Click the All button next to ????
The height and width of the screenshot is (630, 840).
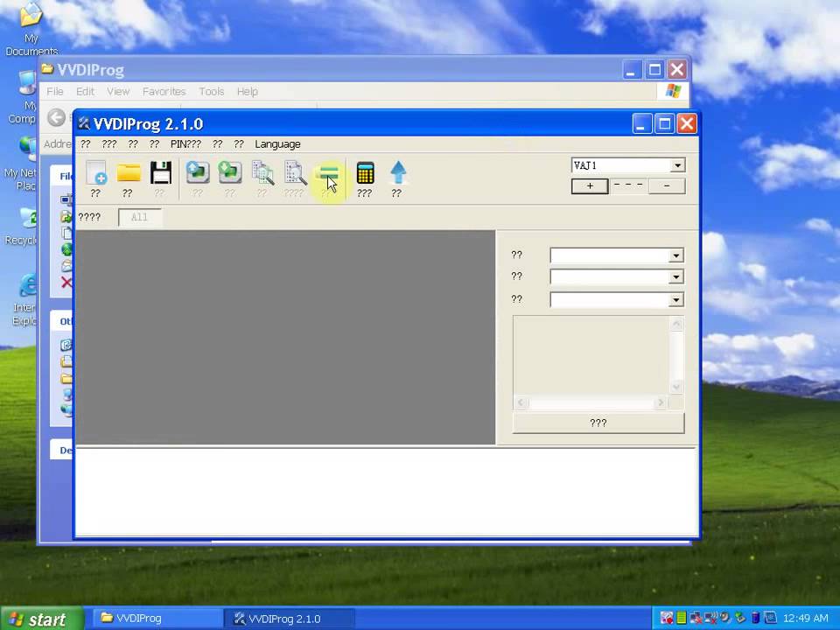coord(139,217)
